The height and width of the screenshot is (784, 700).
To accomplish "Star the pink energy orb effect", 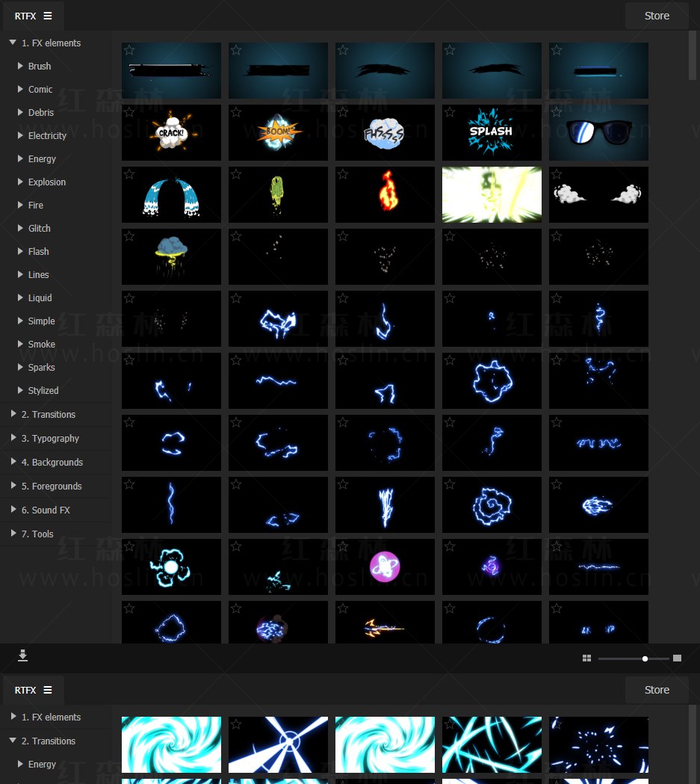I will (x=343, y=546).
